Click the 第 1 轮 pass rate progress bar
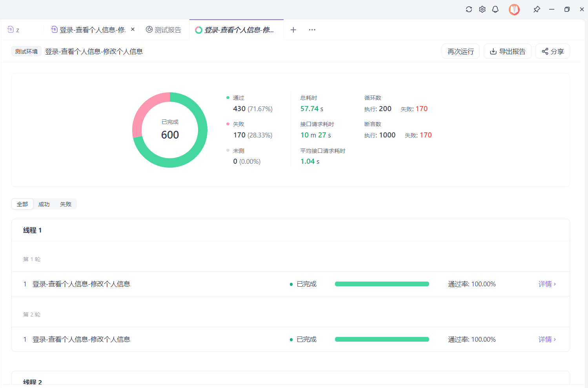 pyautogui.click(x=382, y=284)
